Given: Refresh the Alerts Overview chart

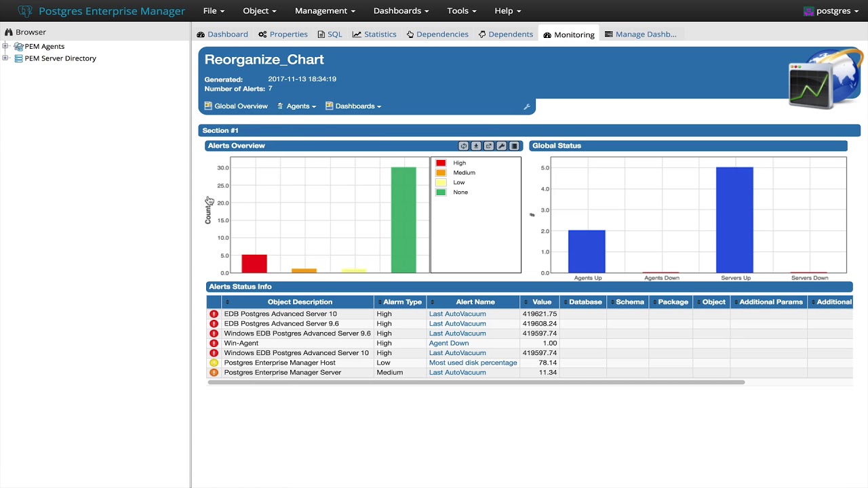Looking at the screenshot, I should coord(463,146).
